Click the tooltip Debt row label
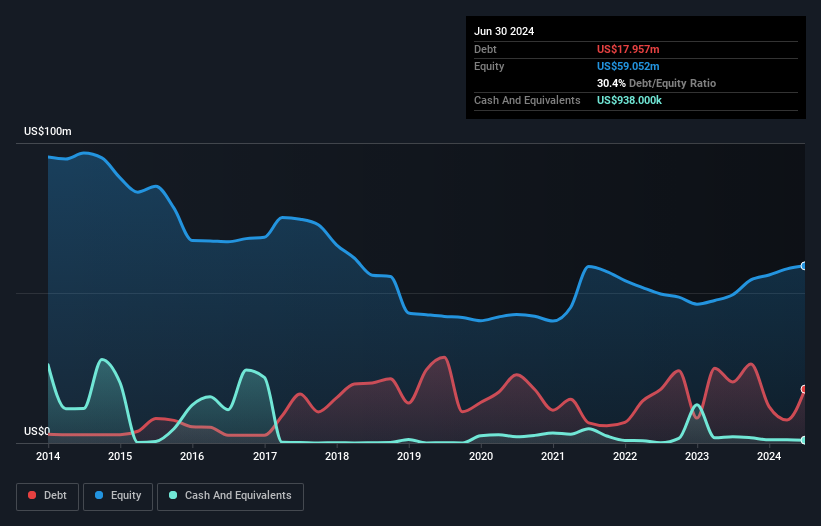821x526 pixels. (x=485, y=49)
